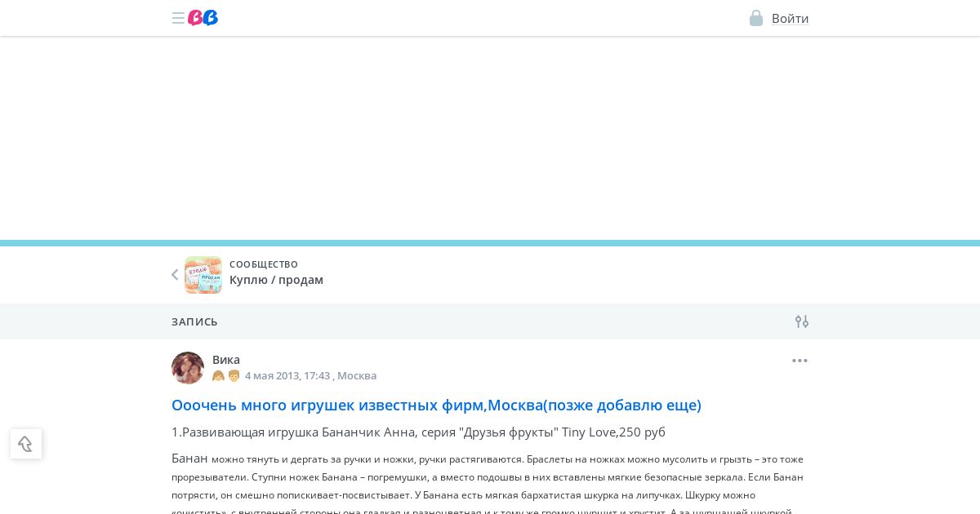Click the СООБЩЕСТВО label
Image resolution: width=980 pixels, height=514 pixels.
tap(264, 264)
